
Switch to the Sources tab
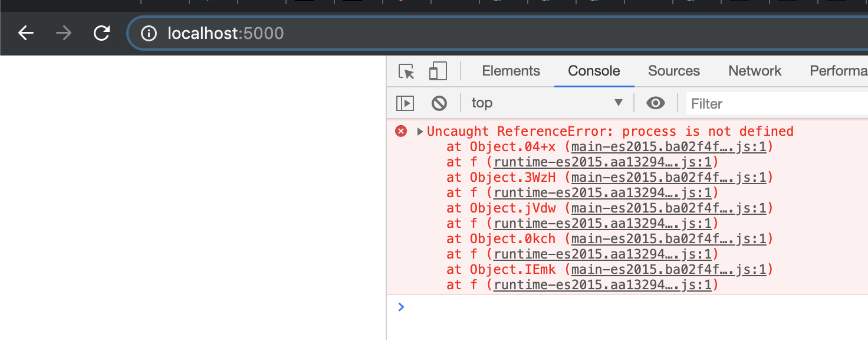click(x=673, y=71)
